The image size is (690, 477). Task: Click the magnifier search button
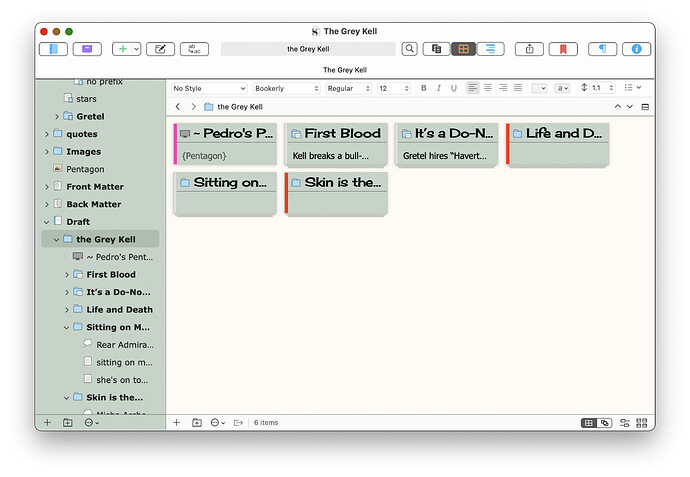click(409, 49)
